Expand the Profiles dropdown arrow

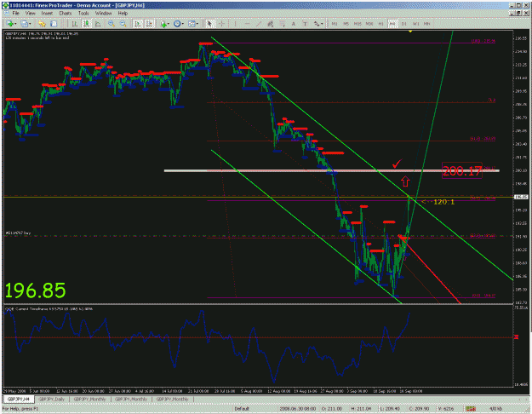tap(30, 24)
